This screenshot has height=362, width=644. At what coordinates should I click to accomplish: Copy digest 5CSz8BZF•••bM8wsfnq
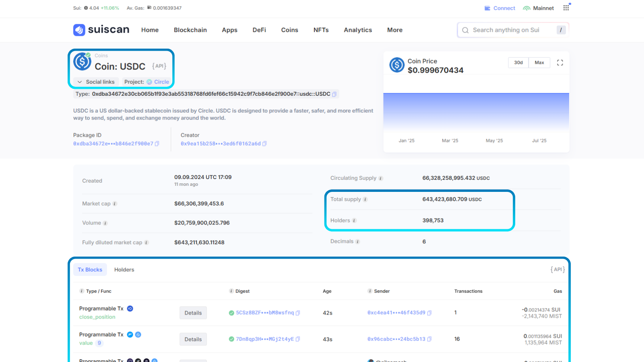click(x=298, y=313)
